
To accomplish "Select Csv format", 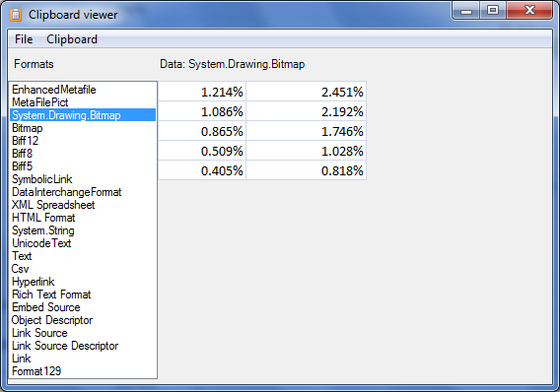I will [83, 269].
